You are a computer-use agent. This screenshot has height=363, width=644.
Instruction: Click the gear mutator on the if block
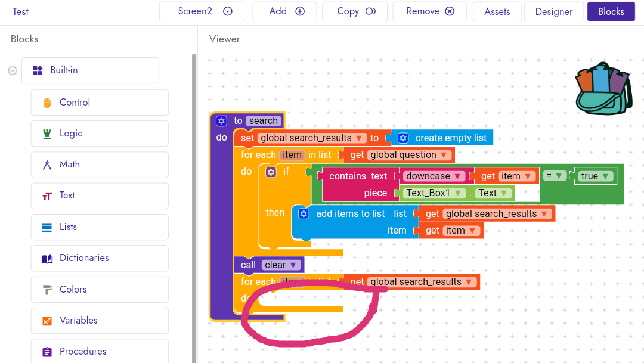coord(271,172)
